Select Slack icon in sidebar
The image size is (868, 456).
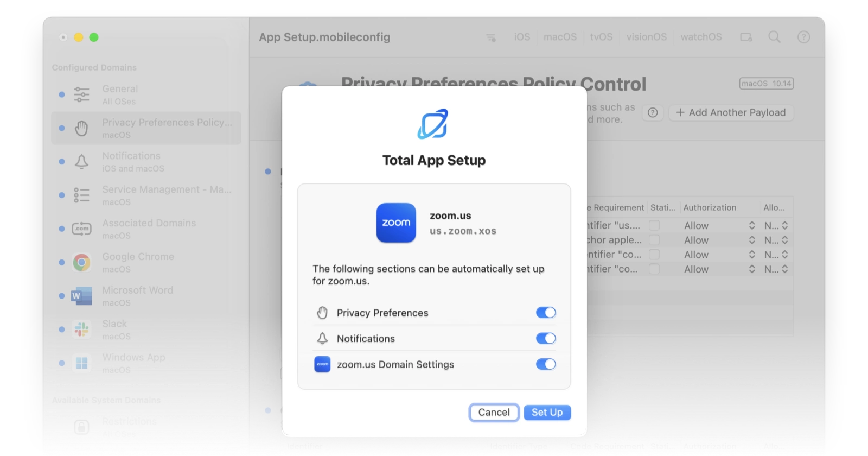tap(81, 330)
